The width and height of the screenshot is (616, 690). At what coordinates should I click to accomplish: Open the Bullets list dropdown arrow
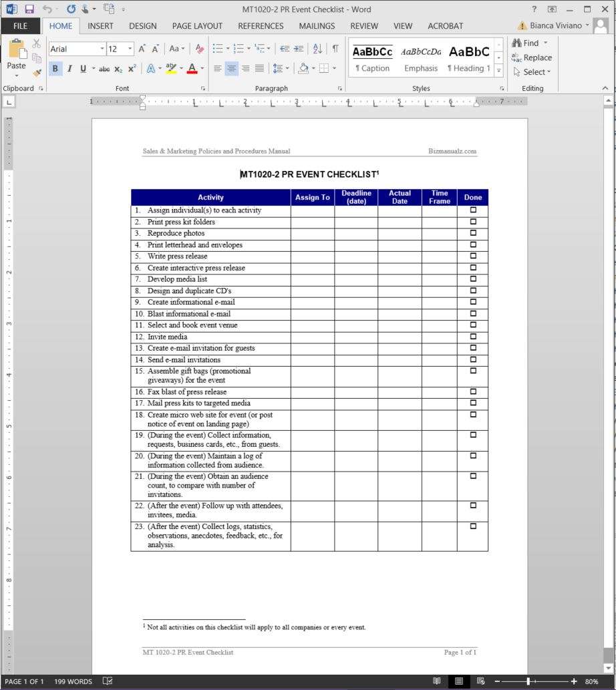[228, 49]
